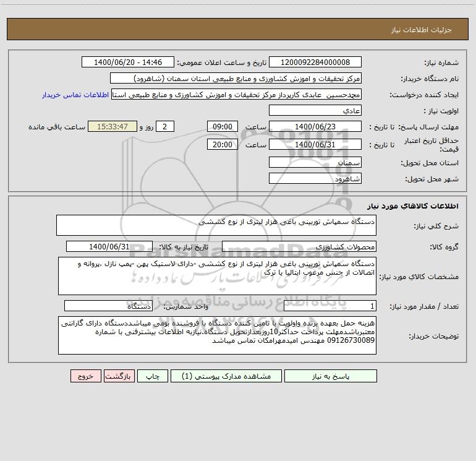Click unit of measure field 'دستگاه'

tap(108, 306)
